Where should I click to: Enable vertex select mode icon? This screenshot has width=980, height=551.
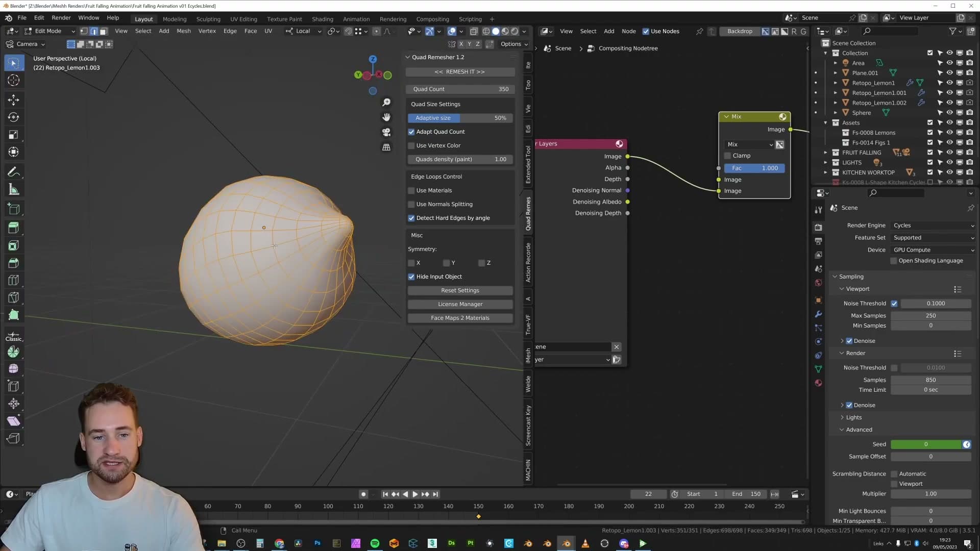click(x=84, y=31)
